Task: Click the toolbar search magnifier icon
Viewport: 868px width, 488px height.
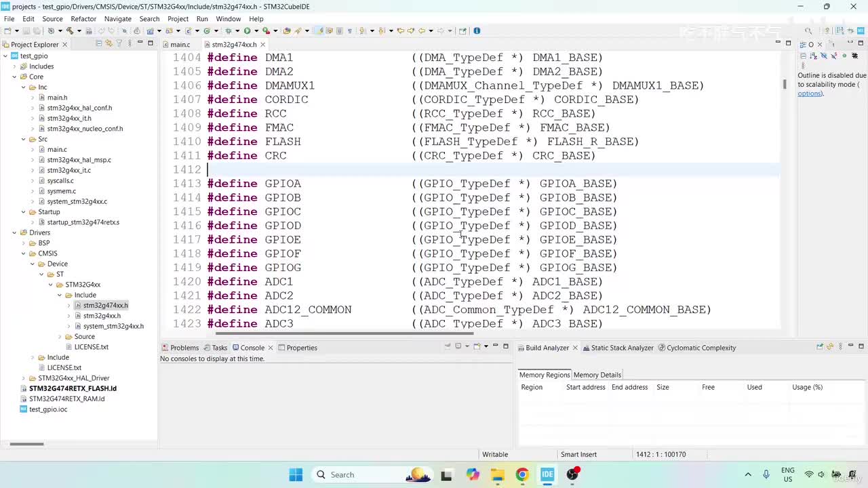Action: click(x=808, y=30)
